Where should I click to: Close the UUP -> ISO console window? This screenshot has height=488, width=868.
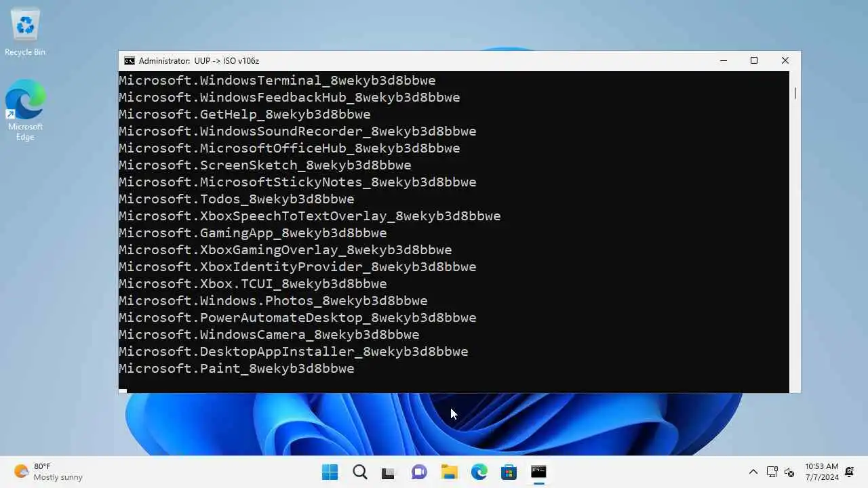785,60
